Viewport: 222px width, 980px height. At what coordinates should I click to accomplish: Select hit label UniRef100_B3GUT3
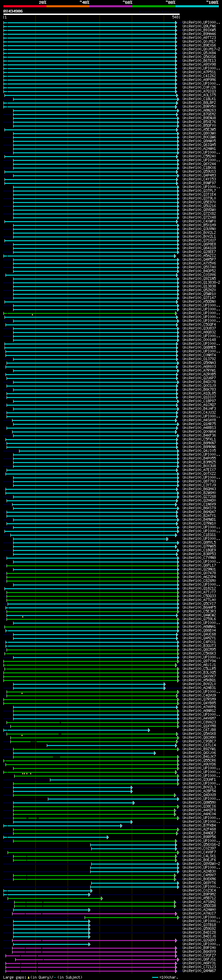(x=199, y=646)
